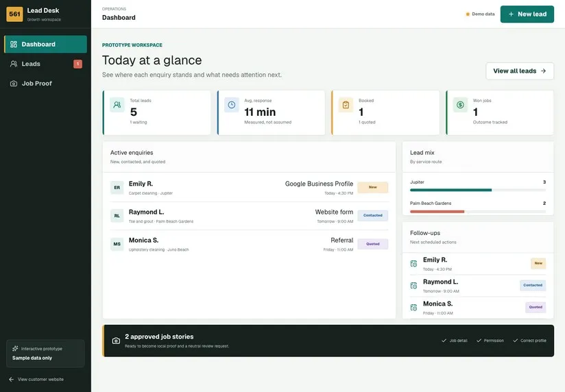Viewport: 565px width, 392px height.
Task: Click the Permission checkmark icon
Action: 479,341
